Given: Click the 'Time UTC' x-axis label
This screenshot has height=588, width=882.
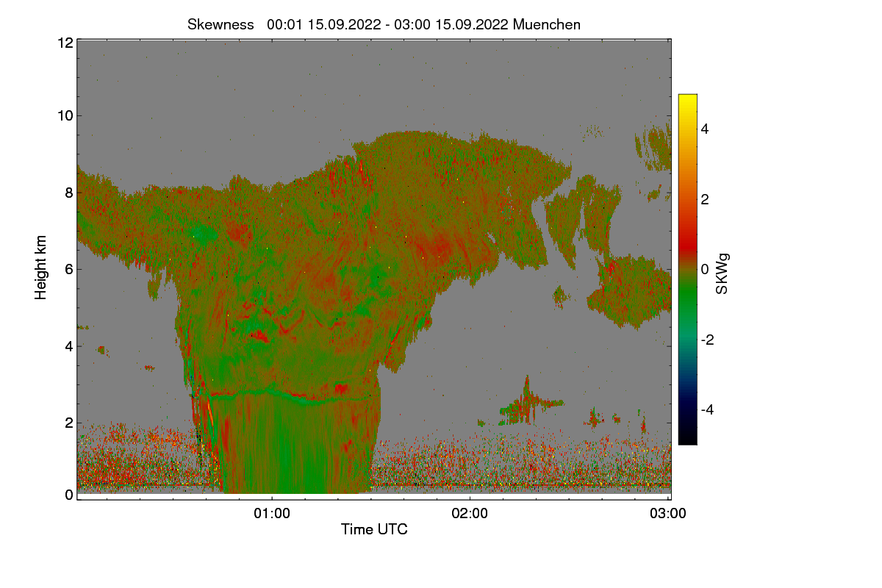Looking at the screenshot, I should [374, 529].
